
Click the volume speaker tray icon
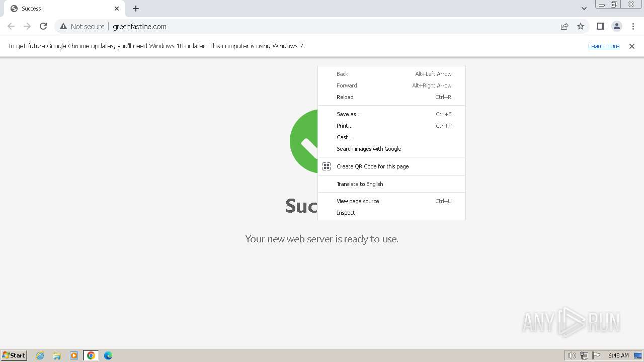coord(572,355)
